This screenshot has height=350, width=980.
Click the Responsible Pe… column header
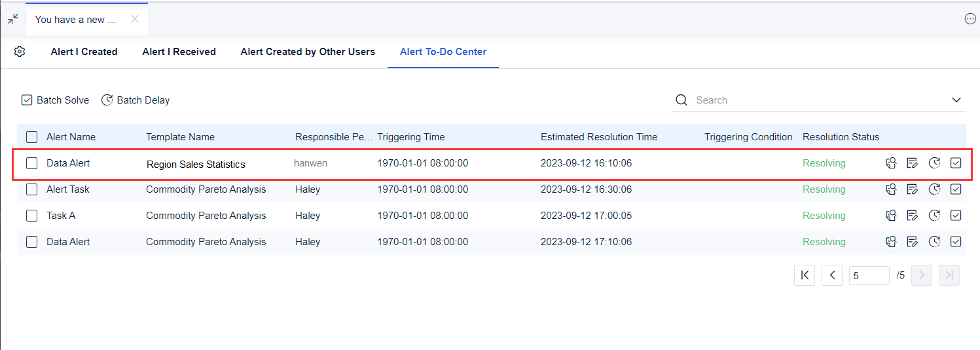click(334, 137)
